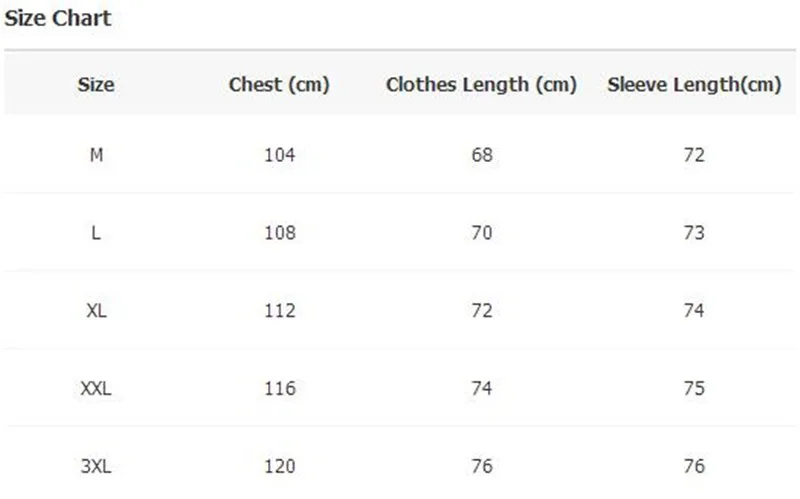Click the XL row sleeve value 74
The height and width of the screenshot is (499, 800).
pyautogui.click(x=694, y=310)
